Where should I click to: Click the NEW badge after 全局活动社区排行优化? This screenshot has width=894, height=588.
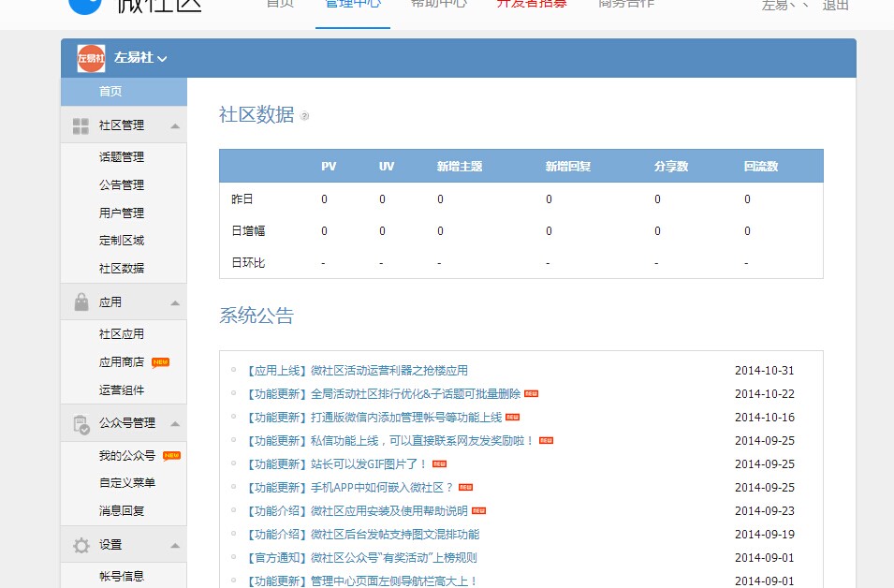532,393
